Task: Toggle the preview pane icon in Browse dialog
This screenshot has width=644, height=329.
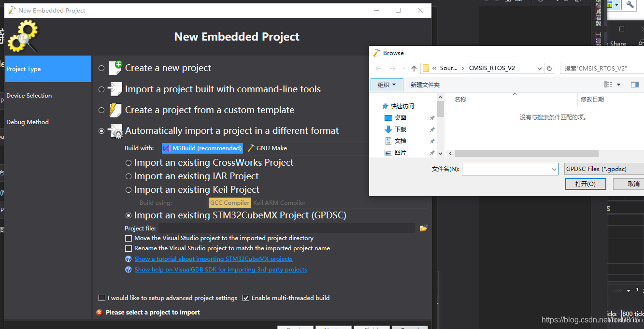Action: (x=635, y=85)
